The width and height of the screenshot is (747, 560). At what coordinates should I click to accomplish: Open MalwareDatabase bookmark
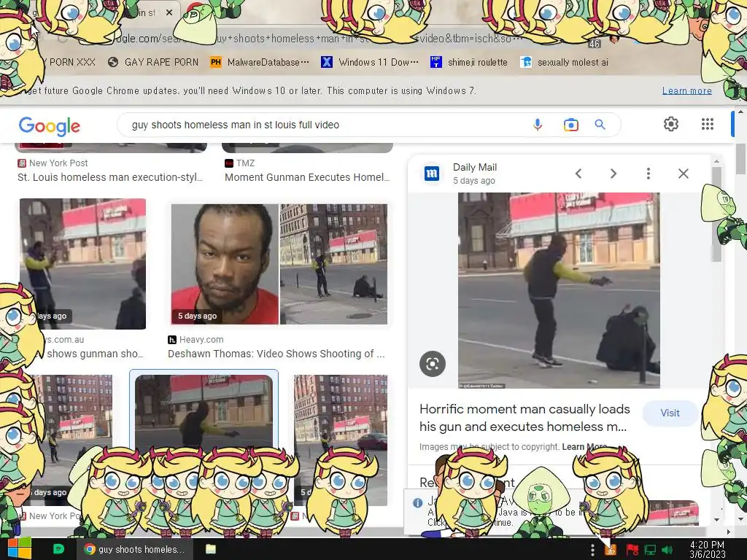260,63
